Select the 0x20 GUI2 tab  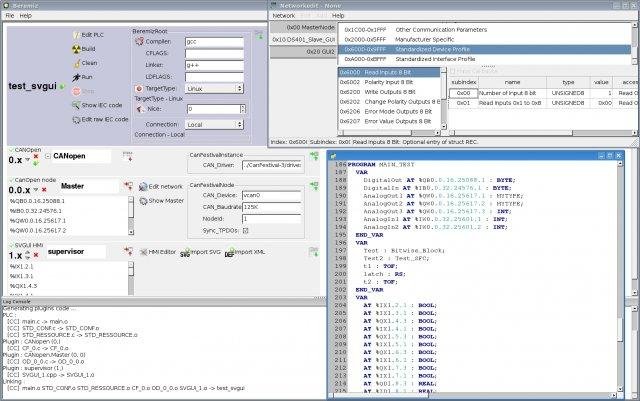coord(303,52)
